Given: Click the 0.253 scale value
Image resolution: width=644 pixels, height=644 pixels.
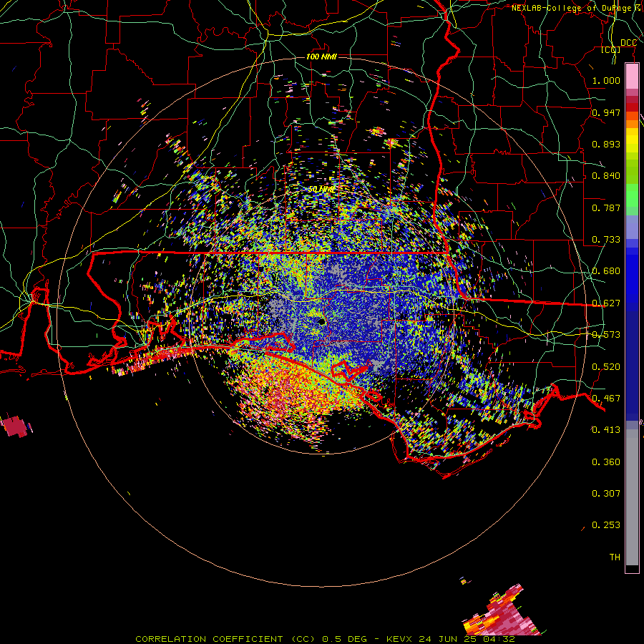Looking at the screenshot, I should pyautogui.click(x=606, y=525).
